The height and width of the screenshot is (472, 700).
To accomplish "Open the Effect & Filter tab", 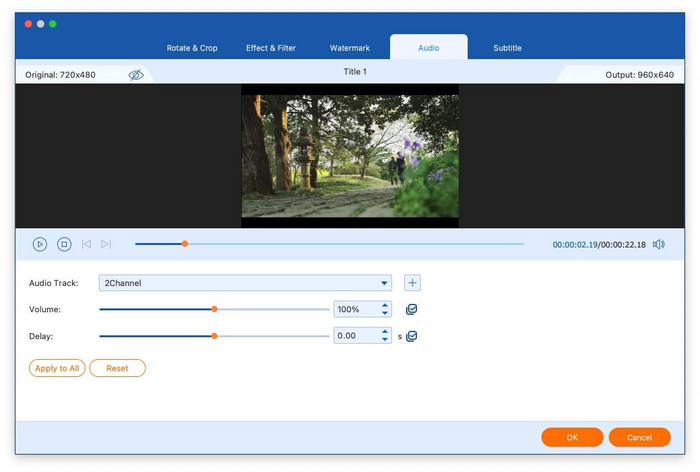I will click(272, 48).
